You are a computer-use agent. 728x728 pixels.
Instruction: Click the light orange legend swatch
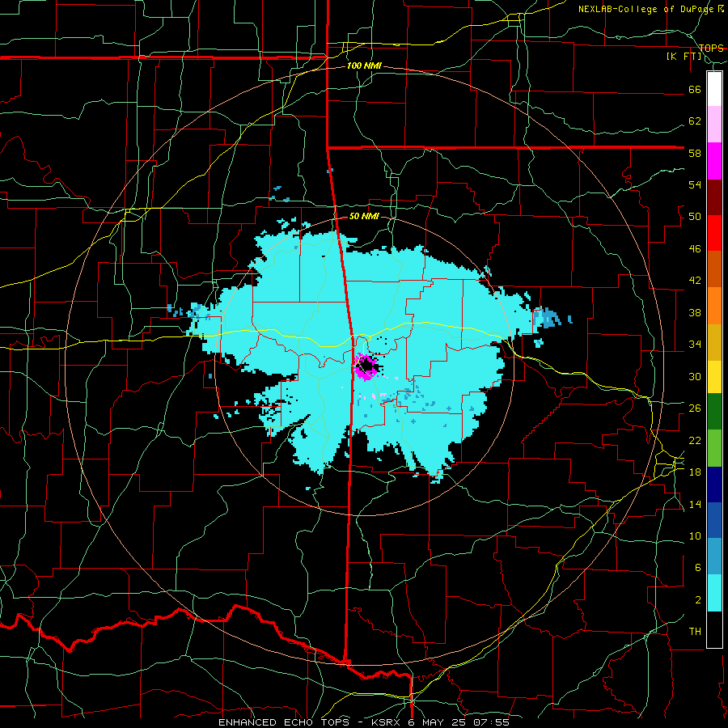point(714,306)
